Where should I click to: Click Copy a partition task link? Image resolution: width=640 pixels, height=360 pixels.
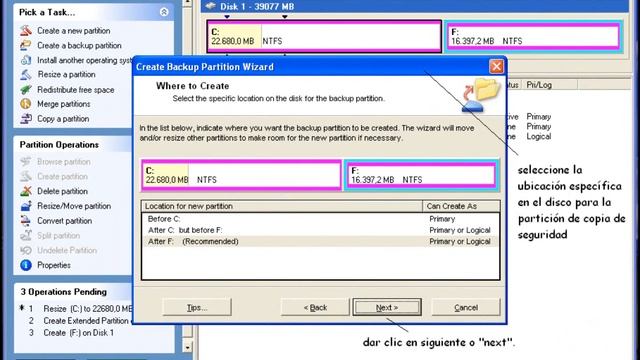(x=63, y=119)
